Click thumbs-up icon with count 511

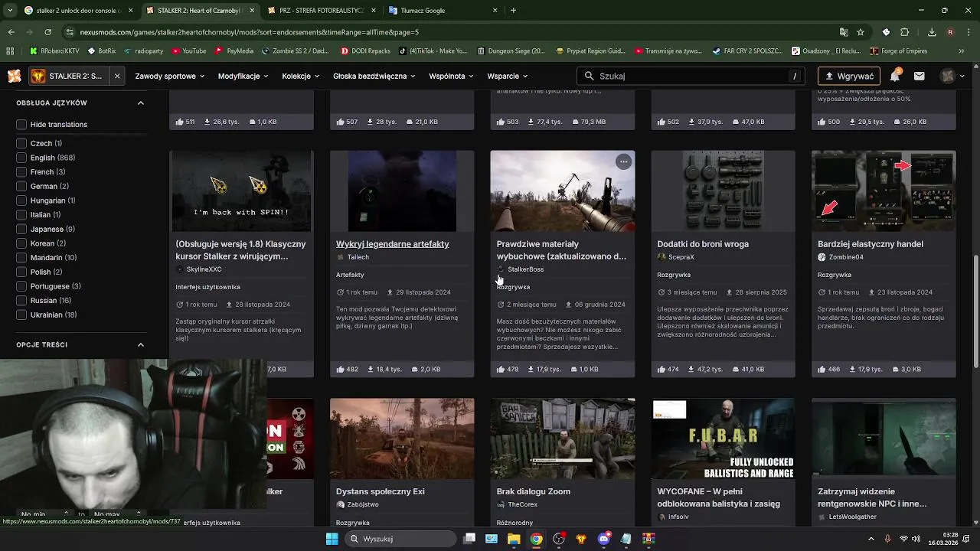pyautogui.click(x=179, y=122)
